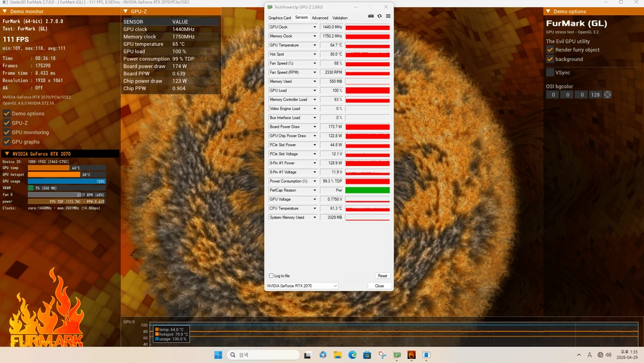Uncheck Render furry object
The height and width of the screenshot is (363, 644).
pos(550,50)
